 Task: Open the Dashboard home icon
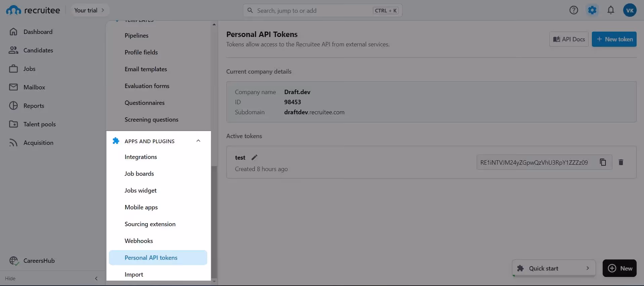click(x=13, y=32)
